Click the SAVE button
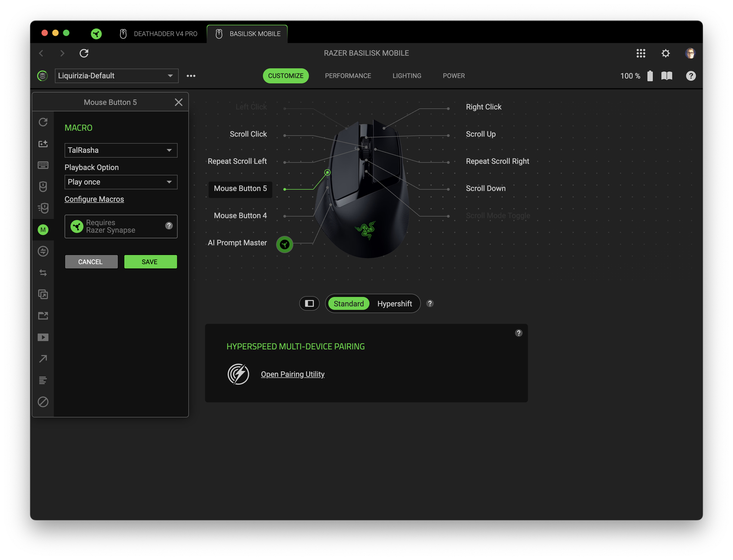733x560 pixels. (x=150, y=262)
